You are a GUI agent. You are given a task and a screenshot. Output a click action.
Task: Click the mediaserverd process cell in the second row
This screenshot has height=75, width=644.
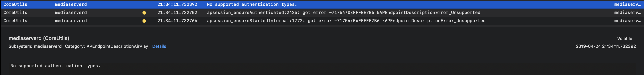tap(71, 12)
